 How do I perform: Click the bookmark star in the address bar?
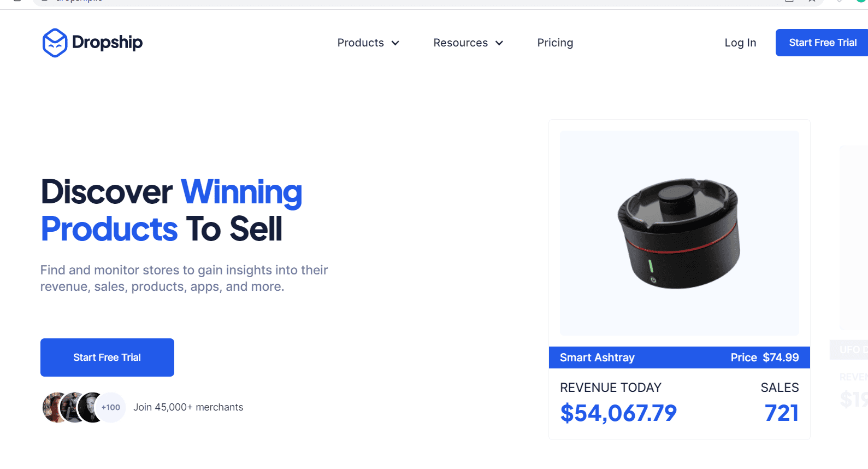pyautogui.click(x=812, y=1)
